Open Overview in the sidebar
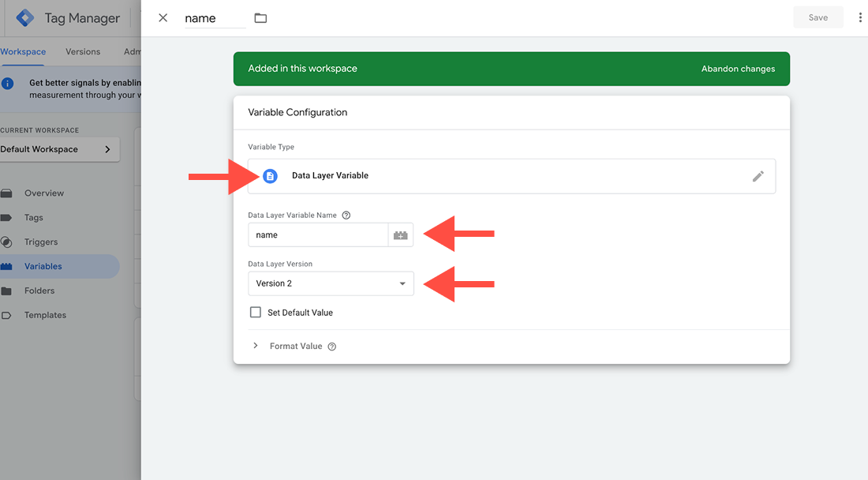868x480 pixels. coord(43,193)
